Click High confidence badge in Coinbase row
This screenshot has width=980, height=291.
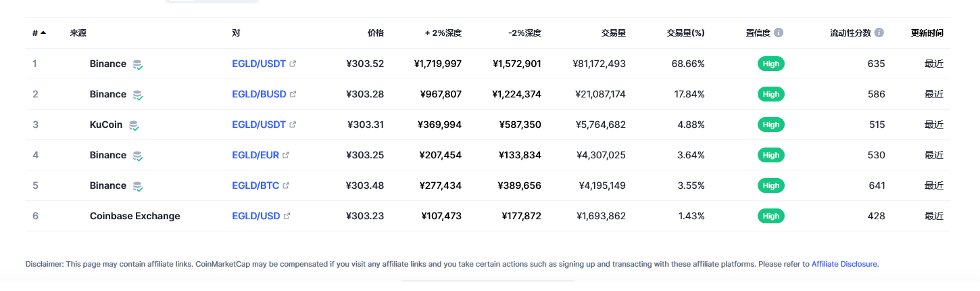coord(771,216)
